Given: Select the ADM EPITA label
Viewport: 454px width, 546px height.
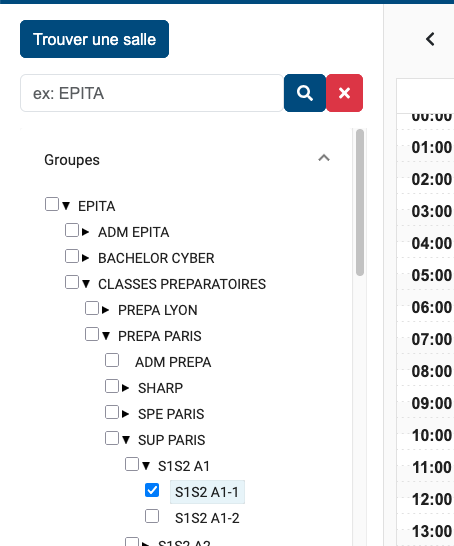Looking at the screenshot, I should pos(134,232).
